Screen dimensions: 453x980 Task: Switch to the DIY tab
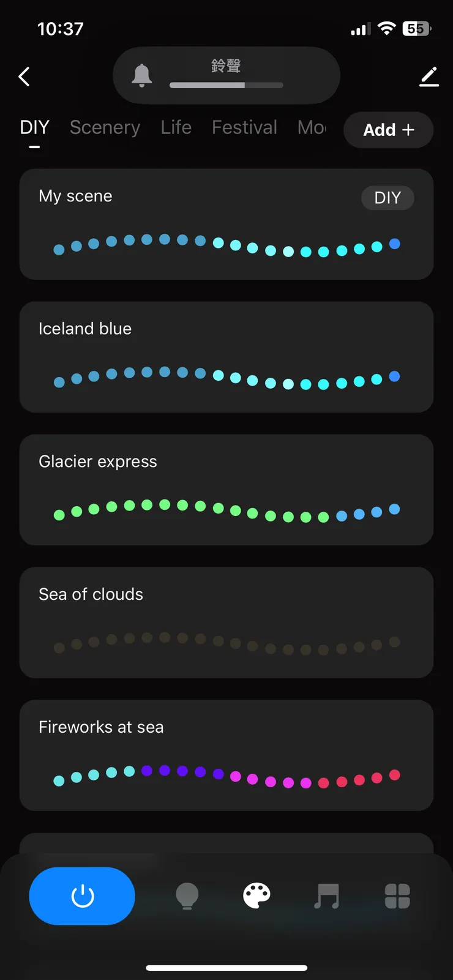[34, 127]
